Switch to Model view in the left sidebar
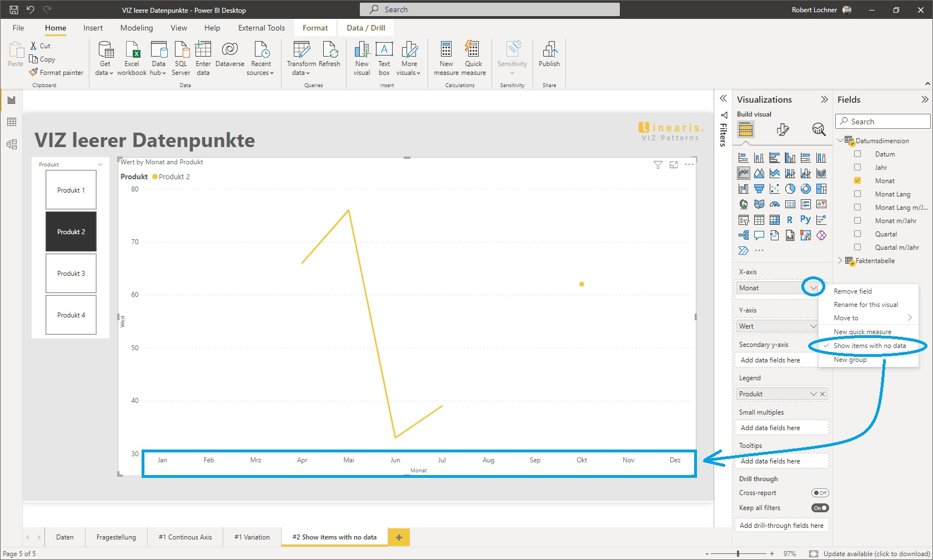The width and height of the screenshot is (933, 560). pyautogui.click(x=12, y=144)
